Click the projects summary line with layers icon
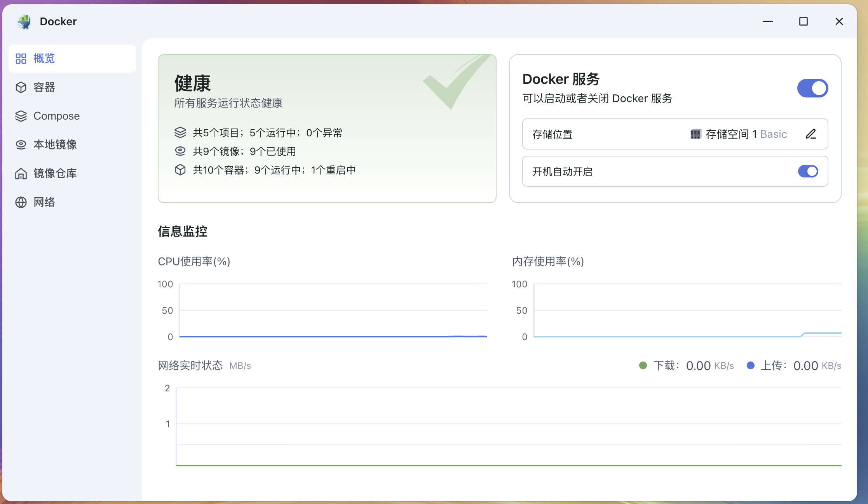The height and width of the screenshot is (504, 868). pos(267,133)
